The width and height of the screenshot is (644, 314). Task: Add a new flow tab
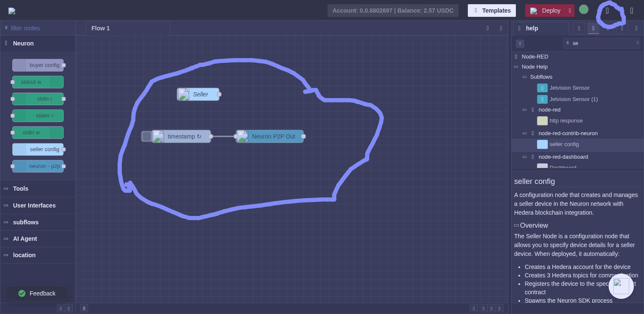pyautogui.click(x=488, y=28)
